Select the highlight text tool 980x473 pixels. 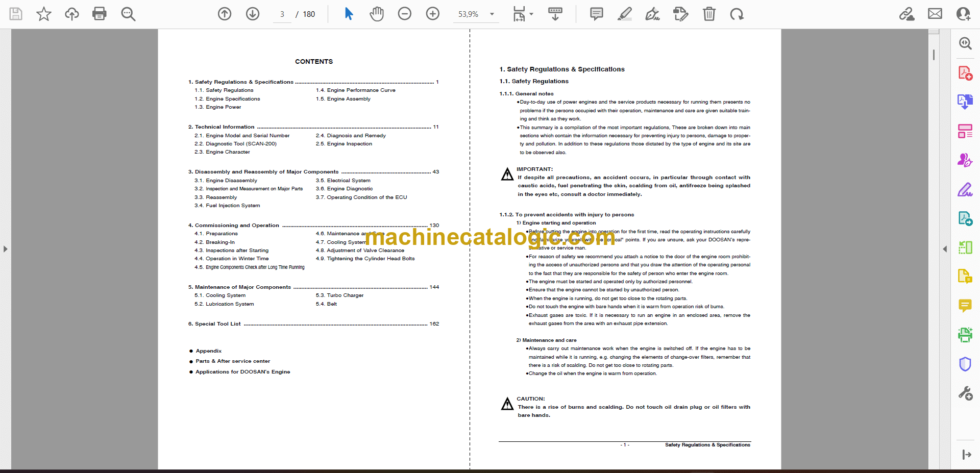point(624,14)
